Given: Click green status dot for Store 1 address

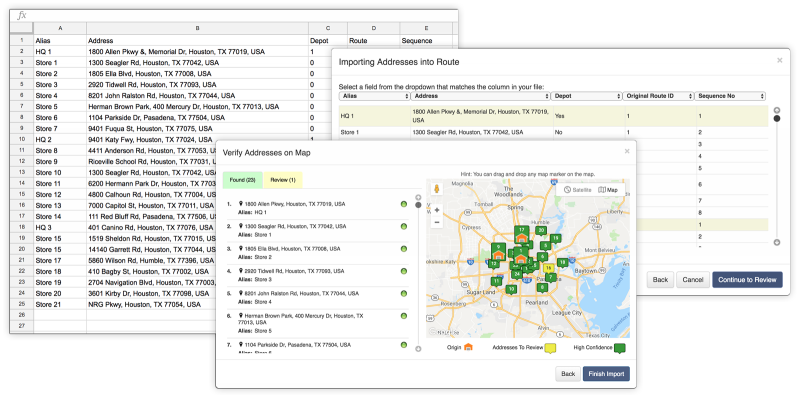Looking at the screenshot, I should point(404,227).
